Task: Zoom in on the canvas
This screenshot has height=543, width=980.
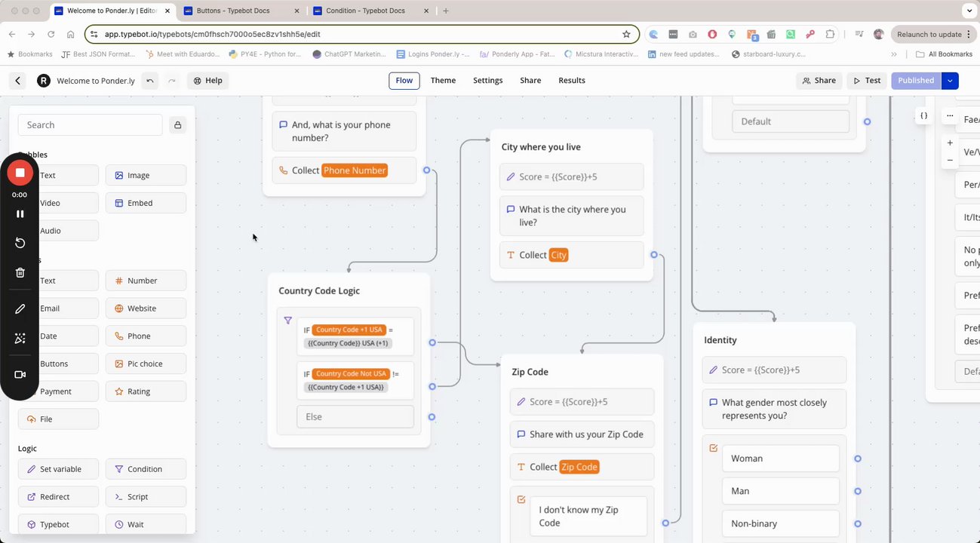Action: (x=950, y=143)
